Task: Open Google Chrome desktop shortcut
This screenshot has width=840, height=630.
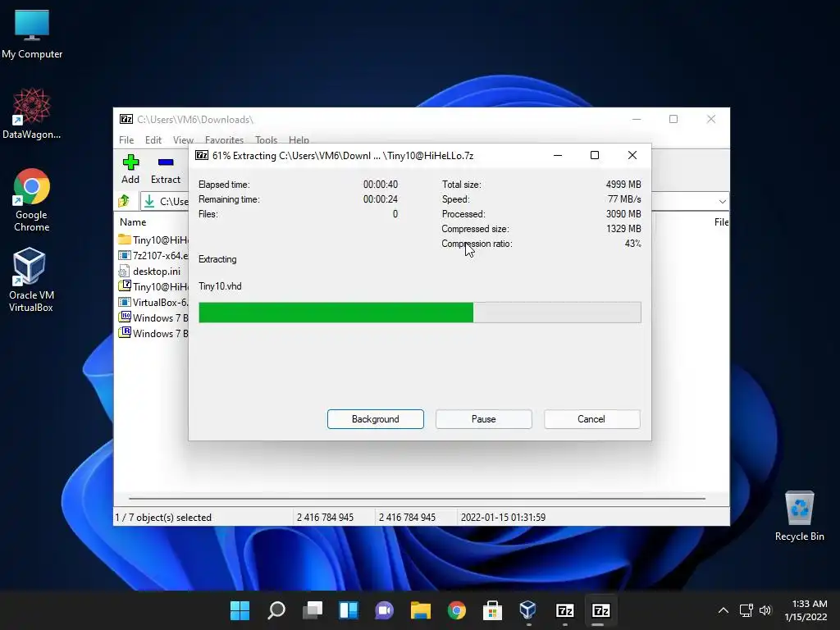Action: [32, 200]
